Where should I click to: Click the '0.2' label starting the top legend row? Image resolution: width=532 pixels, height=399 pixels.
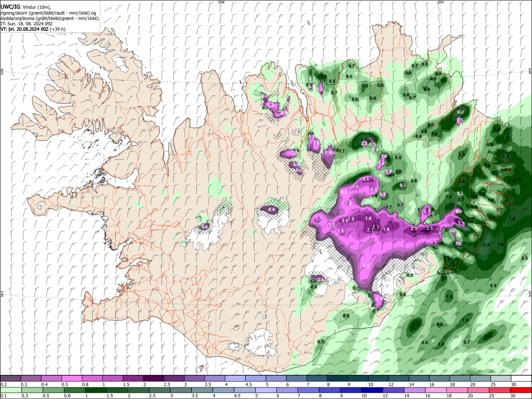[x=3, y=384]
